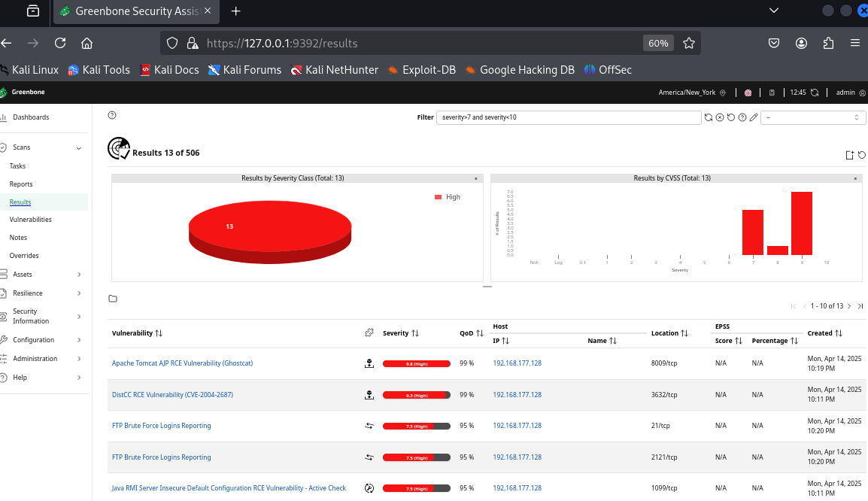This screenshot has width=868, height=501.
Task: Open Vulnerabilities in the sidebar
Action: point(30,220)
